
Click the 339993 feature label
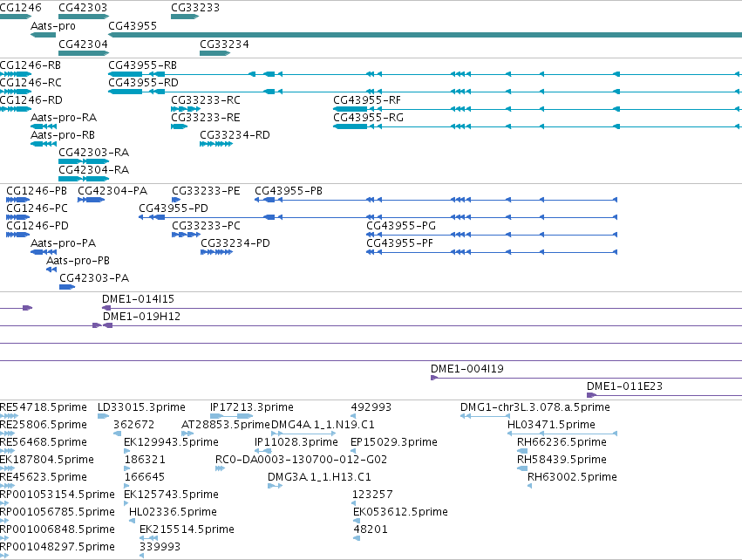(160, 547)
